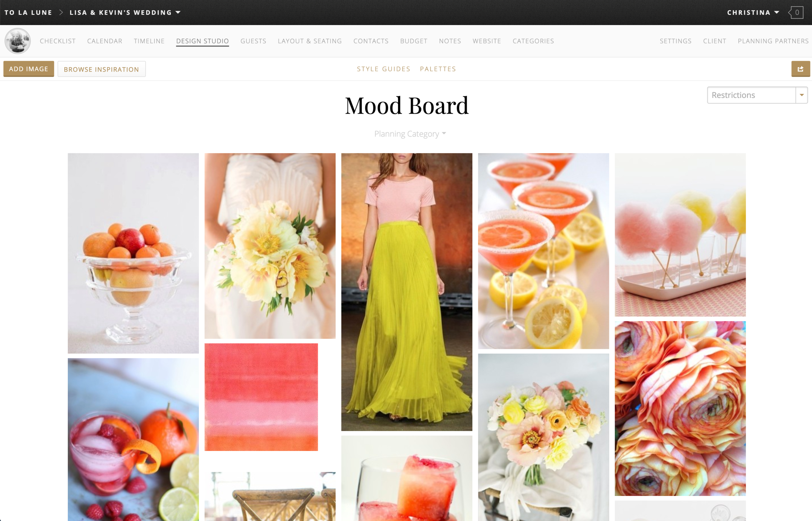This screenshot has height=521, width=812.
Task: Go to Settings
Action: coord(676,41)
